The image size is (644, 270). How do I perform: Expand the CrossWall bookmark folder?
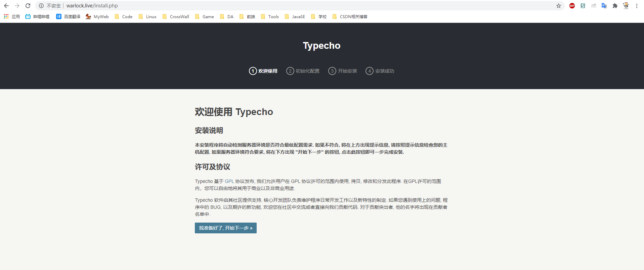tap(176, 16)
